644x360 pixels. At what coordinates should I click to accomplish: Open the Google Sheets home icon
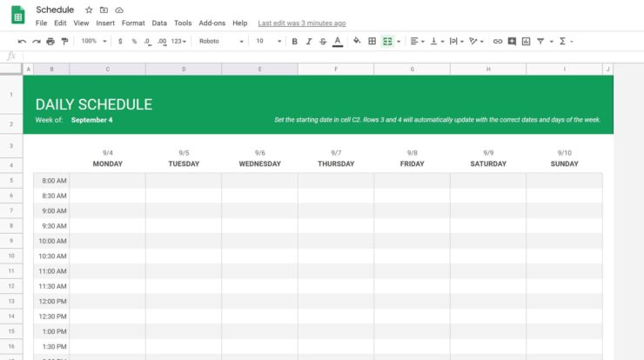pos(17,15)
